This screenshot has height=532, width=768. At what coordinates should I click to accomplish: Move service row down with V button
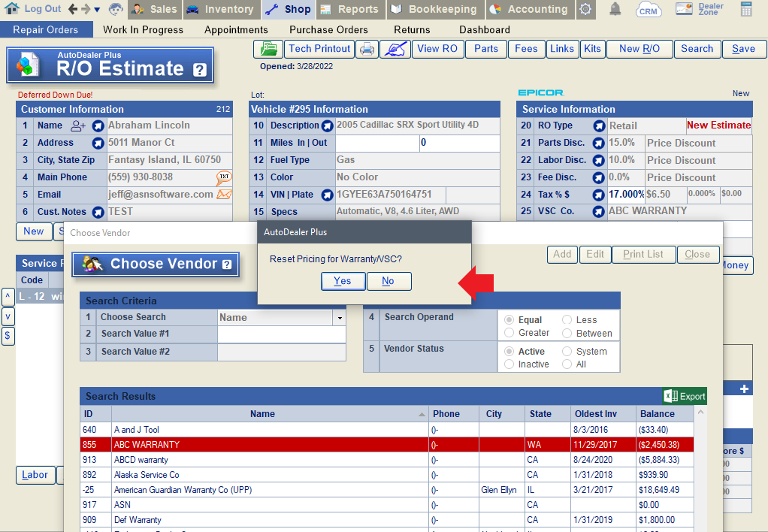tap(8, 316)
